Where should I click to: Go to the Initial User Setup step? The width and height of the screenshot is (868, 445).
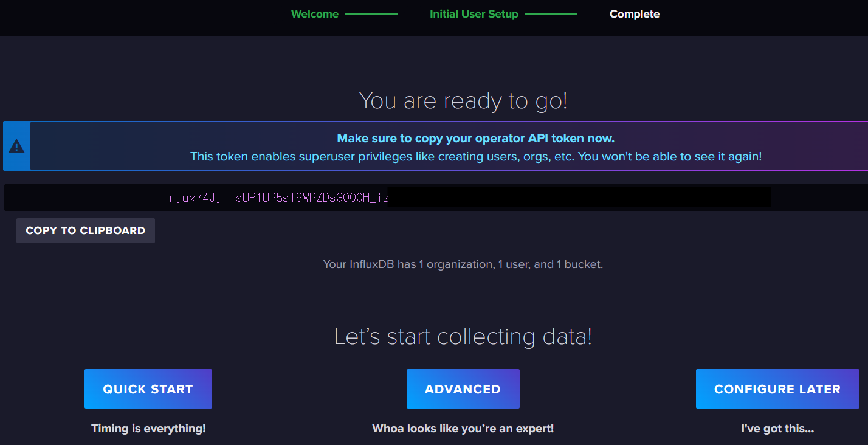474,14
